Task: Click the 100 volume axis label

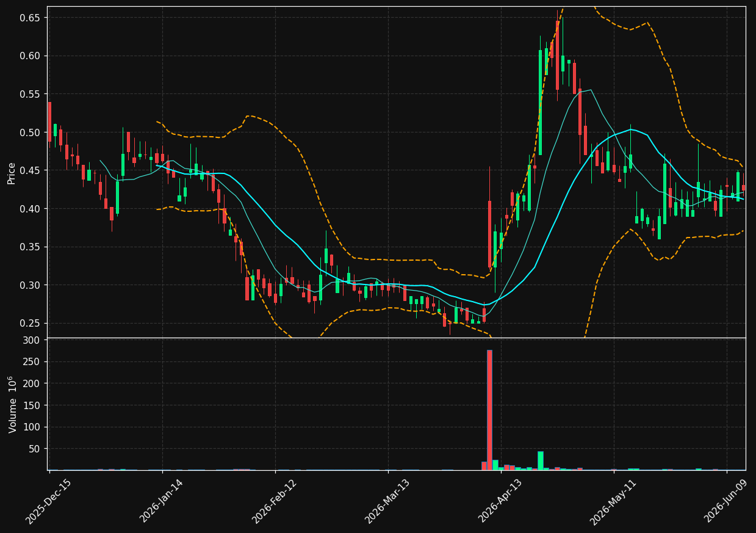Action: (x=32, y=427)
